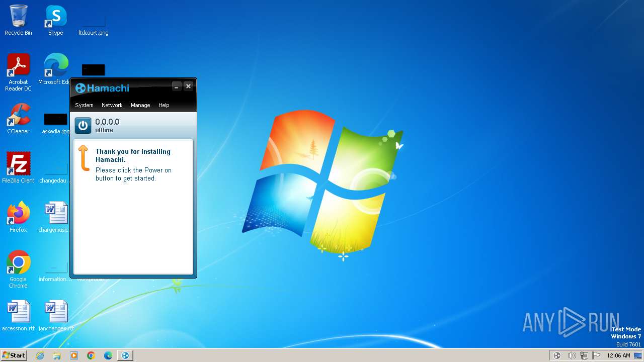Select the Recycle Bin desktop icon
Screen dimensions: 644x362
coord(18,20)
